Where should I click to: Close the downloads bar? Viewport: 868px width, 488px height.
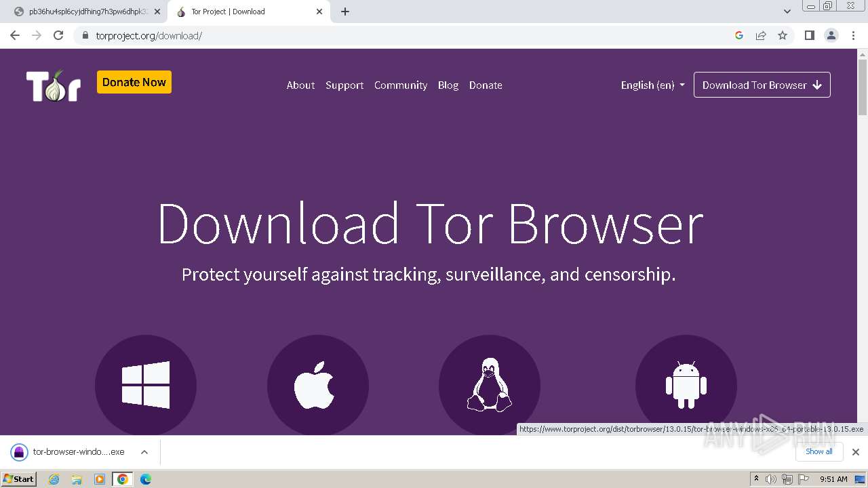(x=856, y=451)
